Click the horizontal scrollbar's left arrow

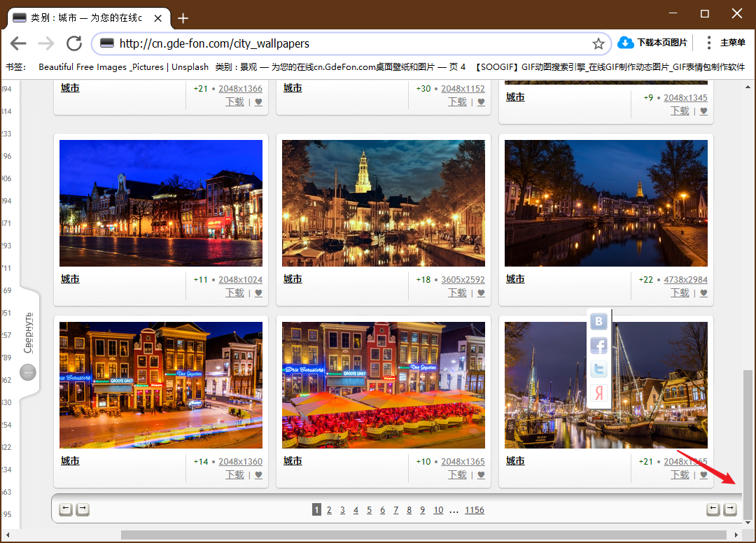click(x=8, y=535)
